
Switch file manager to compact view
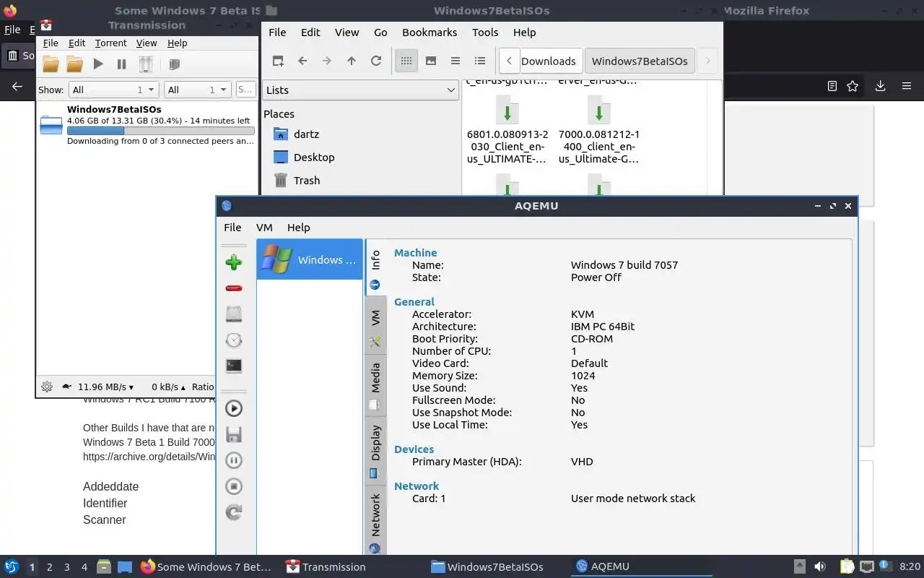pyautogui.click(x=456, y=61)
